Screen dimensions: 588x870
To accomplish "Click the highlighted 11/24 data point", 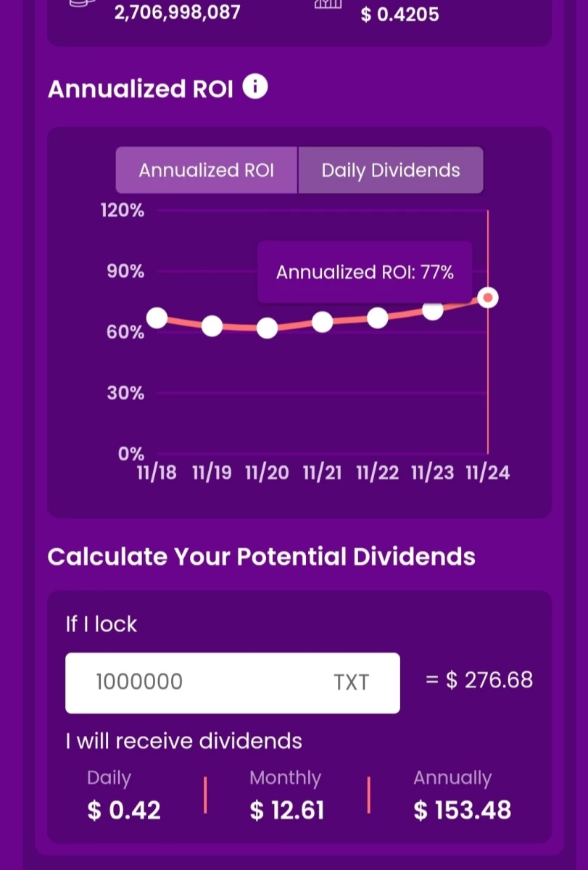I will 488,298.
